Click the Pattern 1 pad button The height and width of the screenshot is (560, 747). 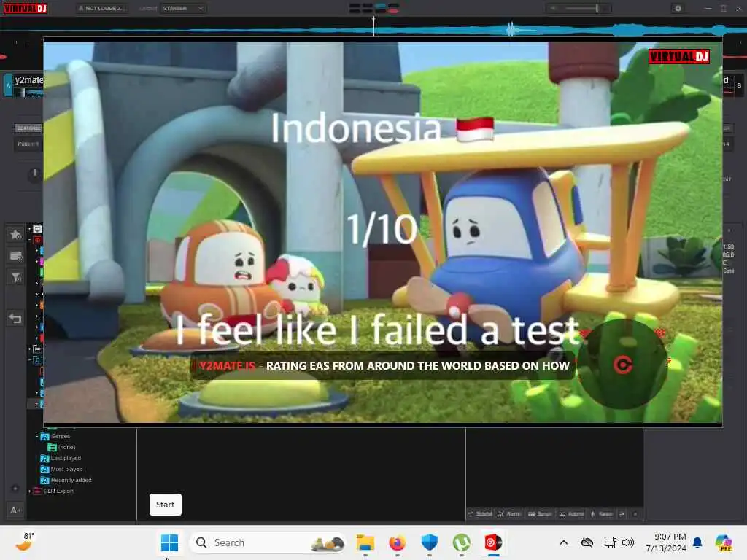28,144
